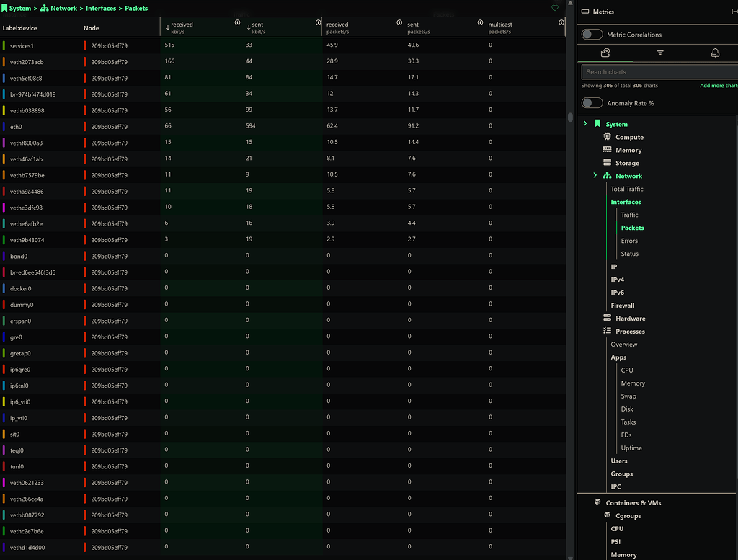This screenshot has width=738, height=560.
Task: Open the alerts bell icon
Action: click(714, 53)
